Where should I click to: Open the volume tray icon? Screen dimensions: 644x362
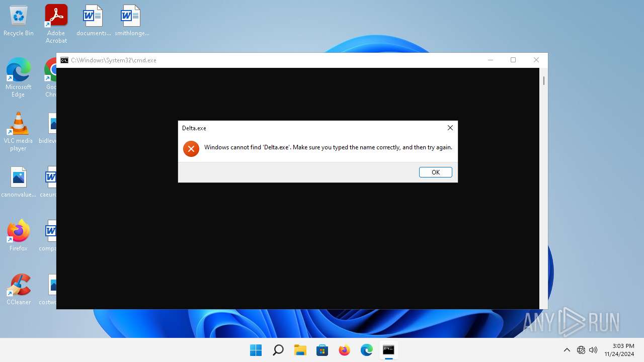[x=593, y=350]
